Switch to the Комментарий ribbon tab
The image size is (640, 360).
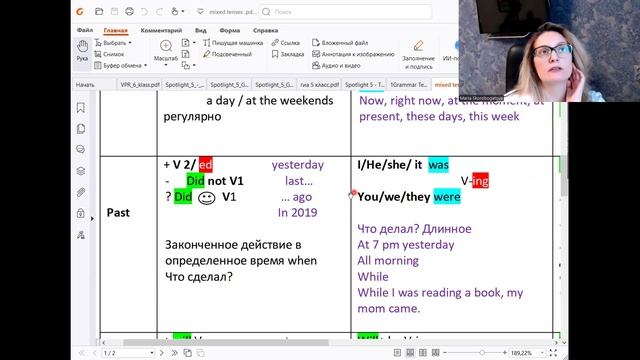pos(161,30)
